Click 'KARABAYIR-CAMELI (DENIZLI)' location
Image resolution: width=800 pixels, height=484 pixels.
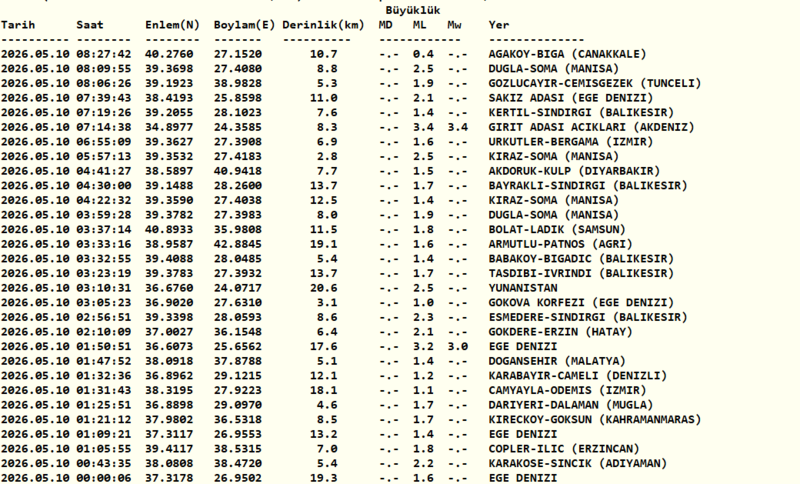click(578, 376)
